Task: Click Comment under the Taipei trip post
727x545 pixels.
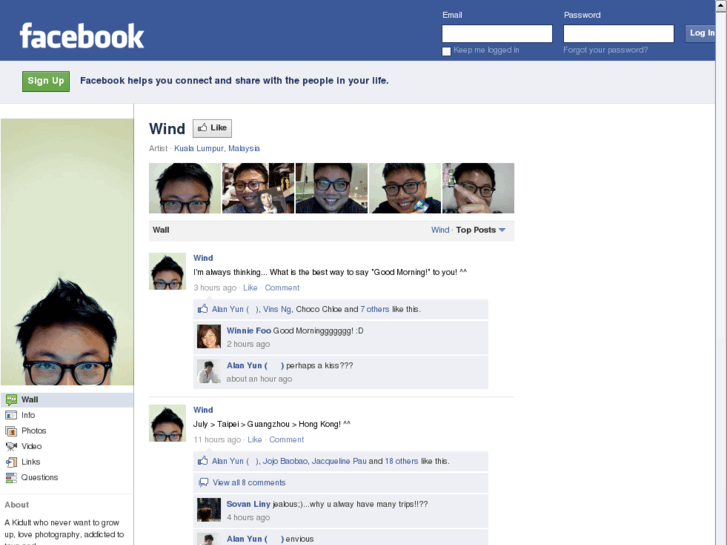Action: click(x=287, y=439)
